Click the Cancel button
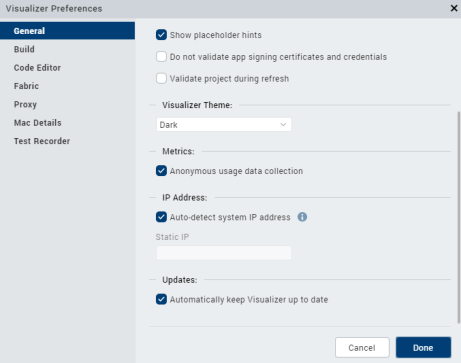The width and height of the screenshot is (461, 363). coord(362,347)
